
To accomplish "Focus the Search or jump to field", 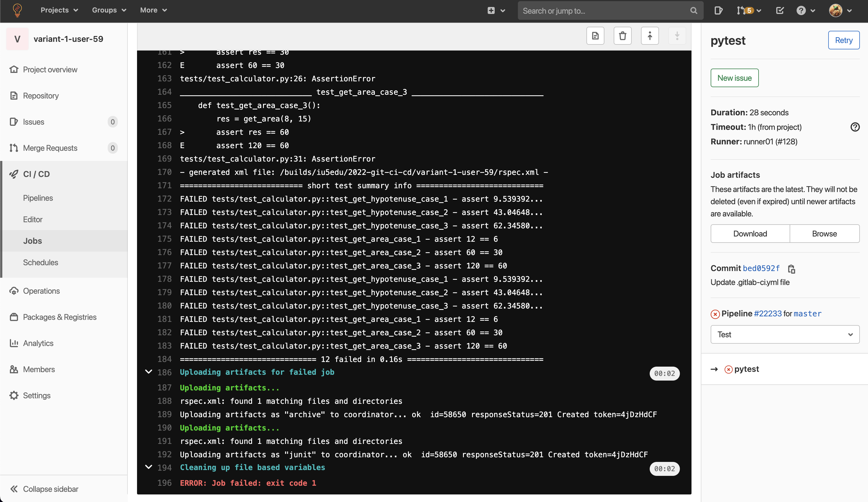I will point(610,11).
